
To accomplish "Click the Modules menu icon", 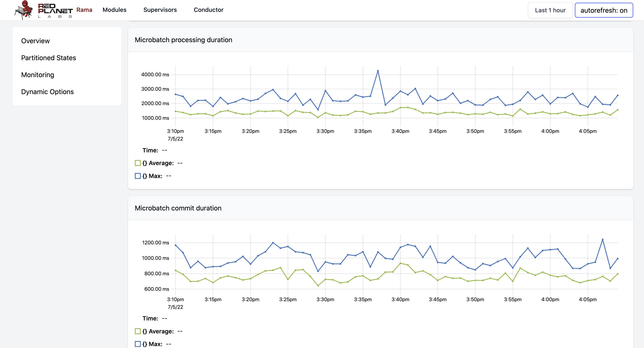I will [x=114, y=9].
